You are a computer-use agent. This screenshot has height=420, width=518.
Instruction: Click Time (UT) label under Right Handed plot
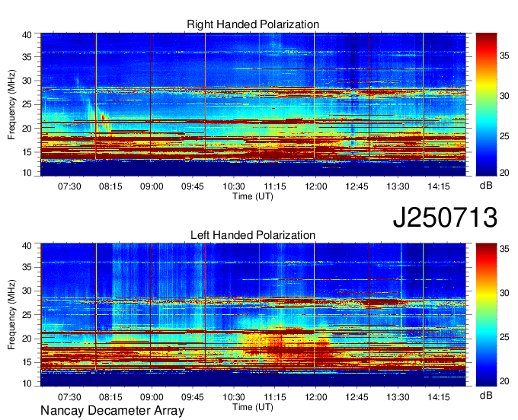253,196
